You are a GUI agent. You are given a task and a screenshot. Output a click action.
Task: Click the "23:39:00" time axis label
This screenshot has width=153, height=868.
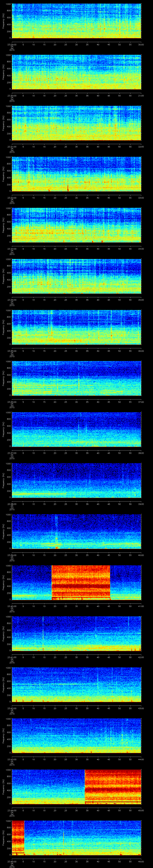click(x=12, y=555)
